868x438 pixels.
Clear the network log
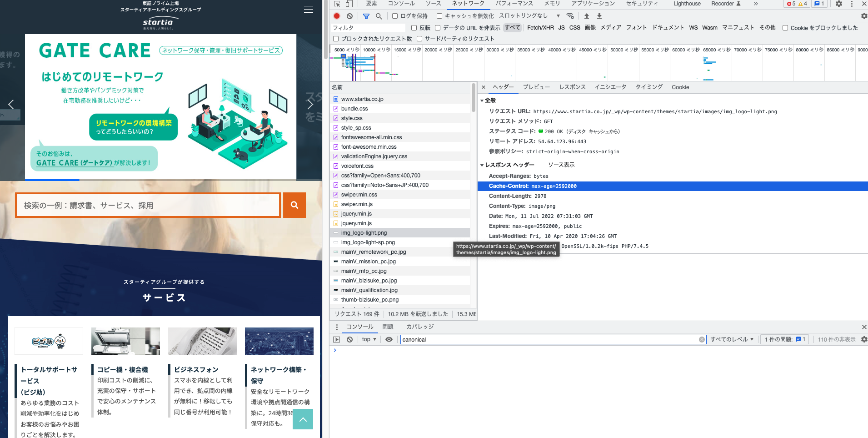(x=349, y=16)
